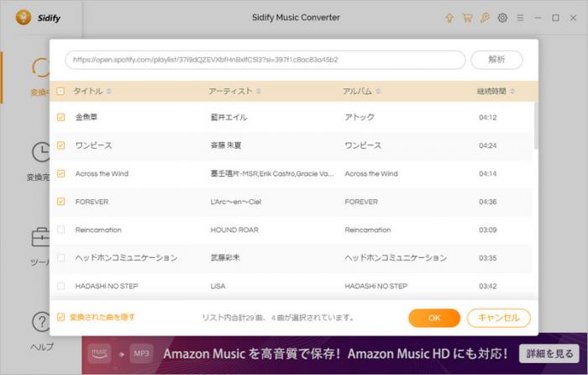The width and height of the screenshot is (588, 375).
Task: Click duration 04:36 of FOREVER
Action: [x=487, y=202]
